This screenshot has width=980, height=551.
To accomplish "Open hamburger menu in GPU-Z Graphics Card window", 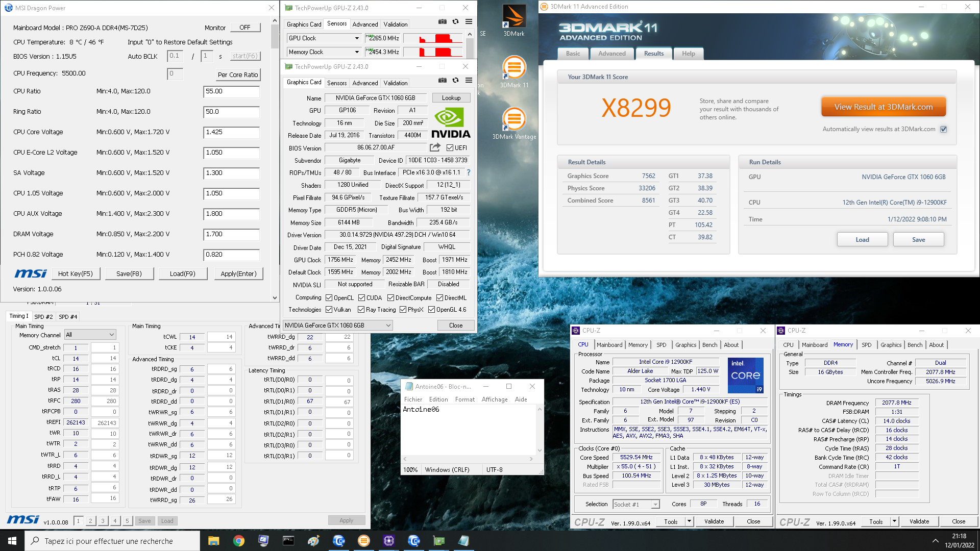I will pos(469,80).
